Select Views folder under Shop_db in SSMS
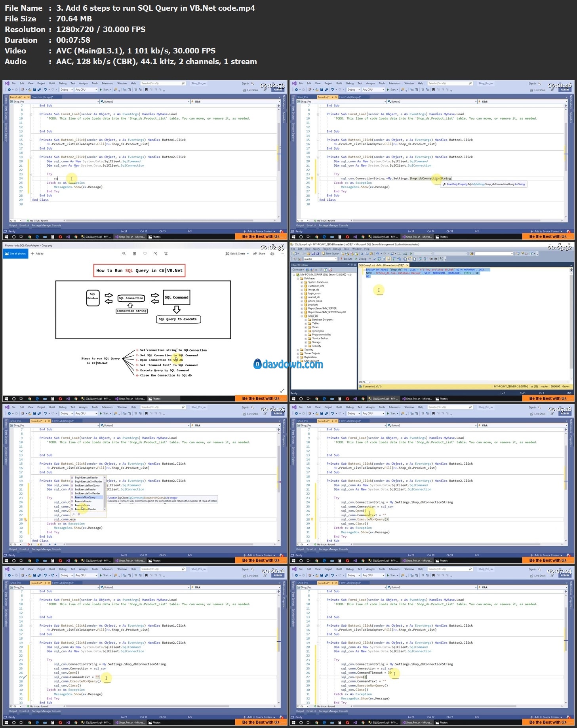Image resolution: width=577 pixels, height=728 pixels. pyautogui.click(x=315, y=327)
